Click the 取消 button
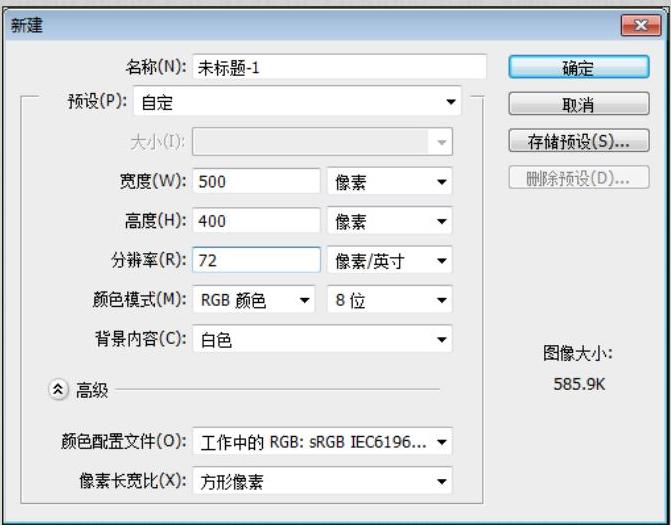 [578, 105]
